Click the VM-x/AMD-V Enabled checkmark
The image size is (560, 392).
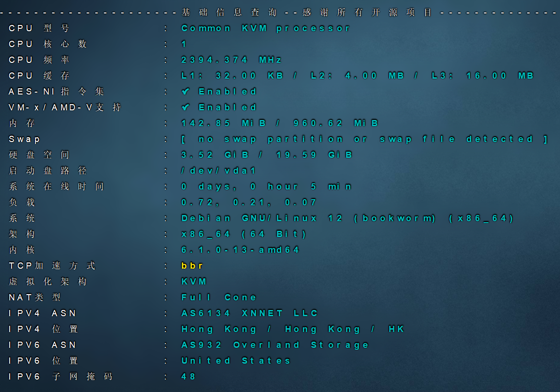pos(185,107)
